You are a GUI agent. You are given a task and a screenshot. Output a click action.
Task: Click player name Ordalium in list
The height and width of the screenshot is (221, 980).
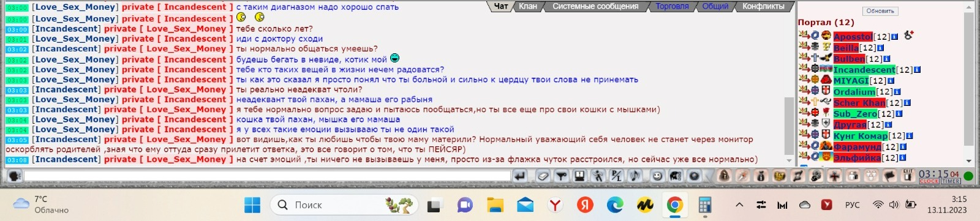click(x=854, y=92)
